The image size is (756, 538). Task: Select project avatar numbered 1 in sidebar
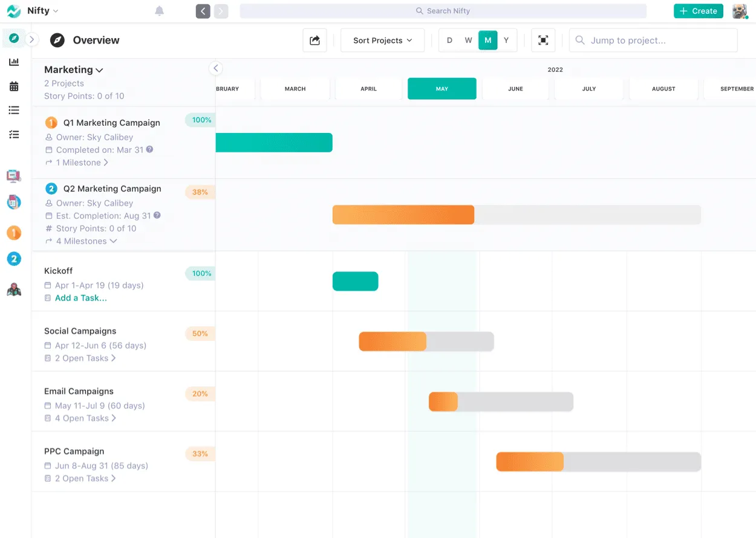coord(13,233)
